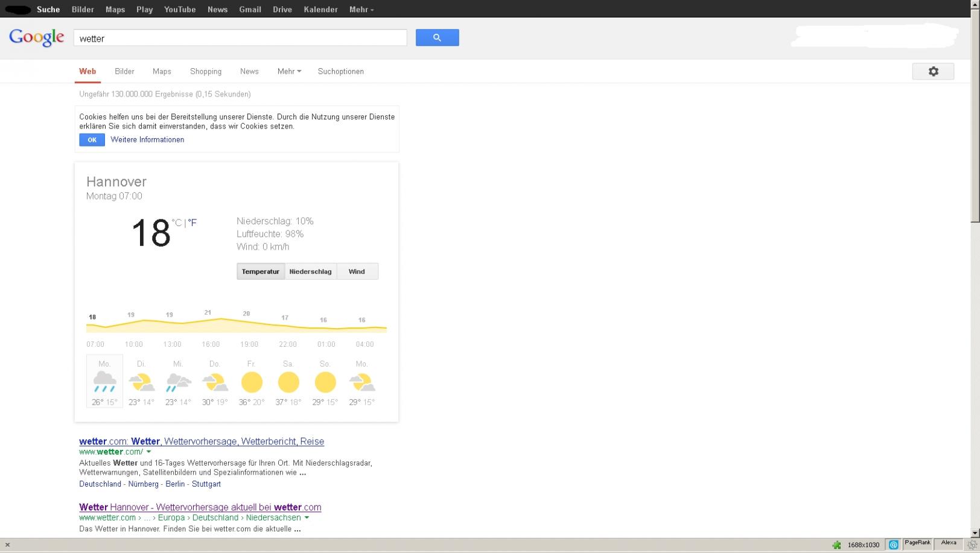Click the Alexa status bar button
Image resolution: width=980 pixels, height=553 pixels.
click(x=949, y=543)
